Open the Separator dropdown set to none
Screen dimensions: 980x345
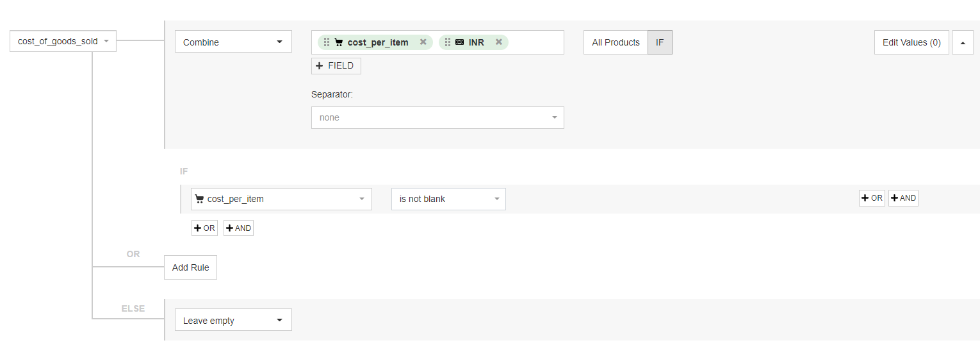[437, 117]
